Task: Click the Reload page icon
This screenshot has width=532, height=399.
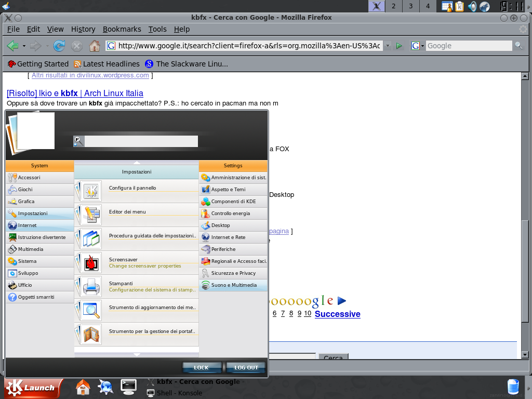Action: click(x=59, y=46)
